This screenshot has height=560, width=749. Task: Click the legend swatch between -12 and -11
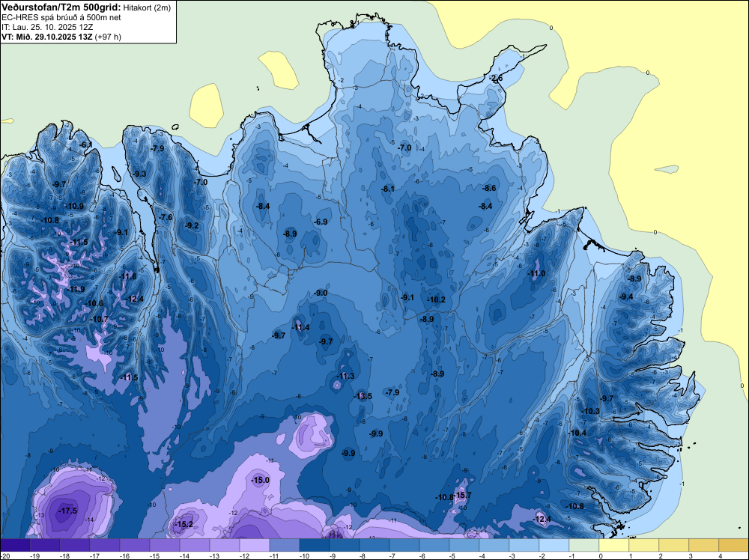pyautogui.click(x=255, y=545)
